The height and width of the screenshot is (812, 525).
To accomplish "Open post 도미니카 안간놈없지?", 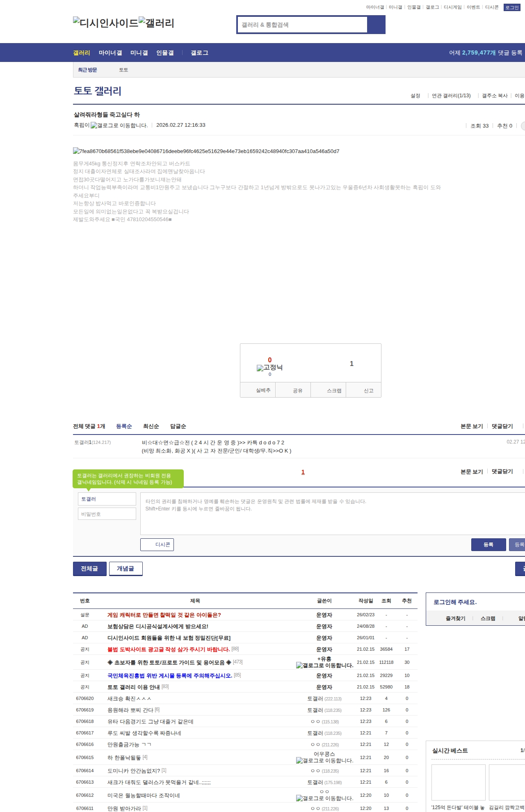I will click(x=134, y=771).
